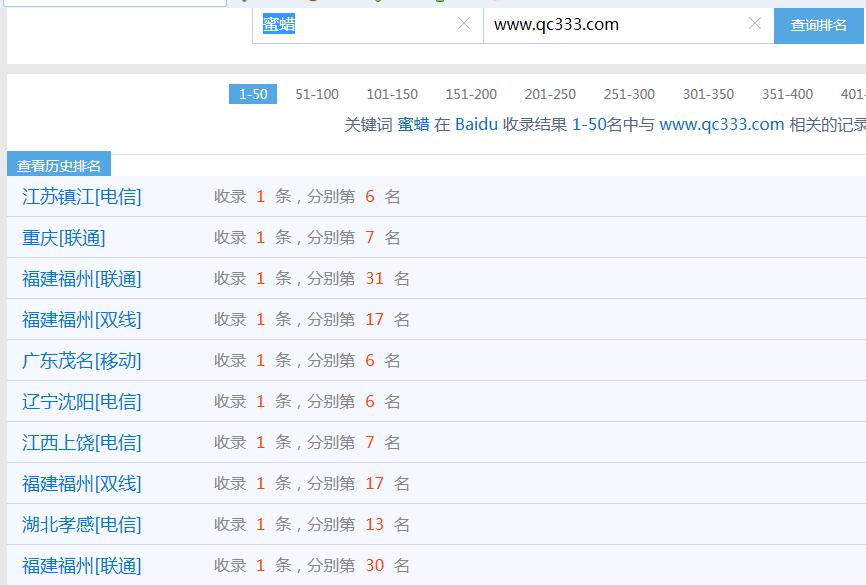
Task: Click the 广东茂名[移动] node link
Action: (82, 361)
